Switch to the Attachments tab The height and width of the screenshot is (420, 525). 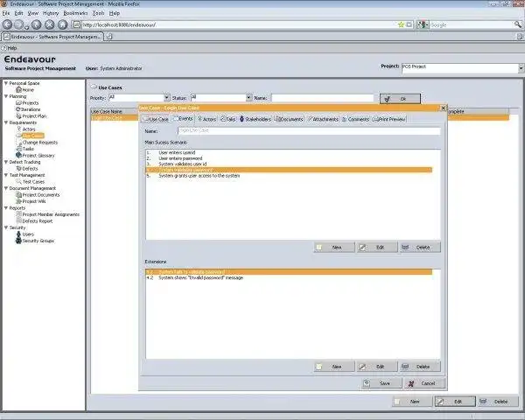click(x=323, y=119)
